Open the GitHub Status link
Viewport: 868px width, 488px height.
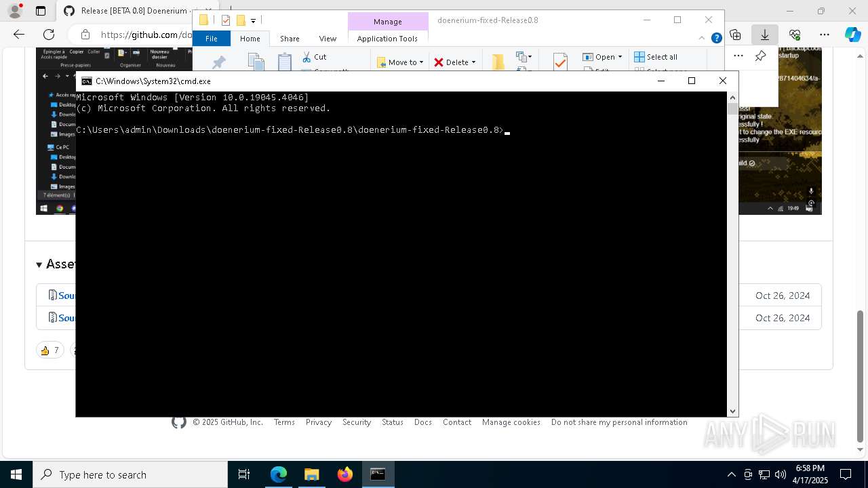393,422
